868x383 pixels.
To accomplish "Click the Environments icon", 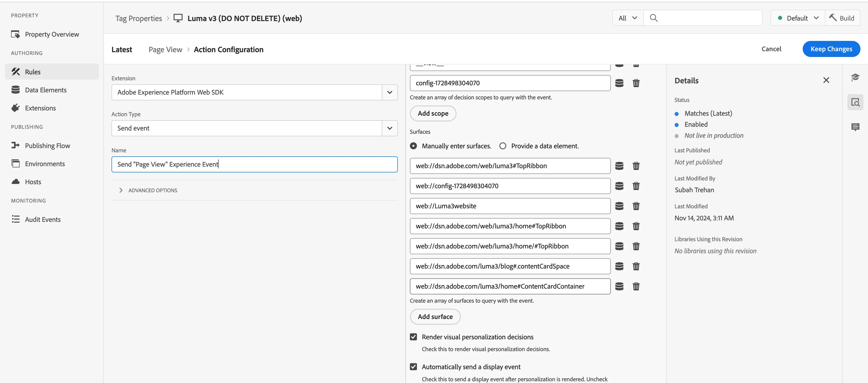I will [x=16, y=163].
